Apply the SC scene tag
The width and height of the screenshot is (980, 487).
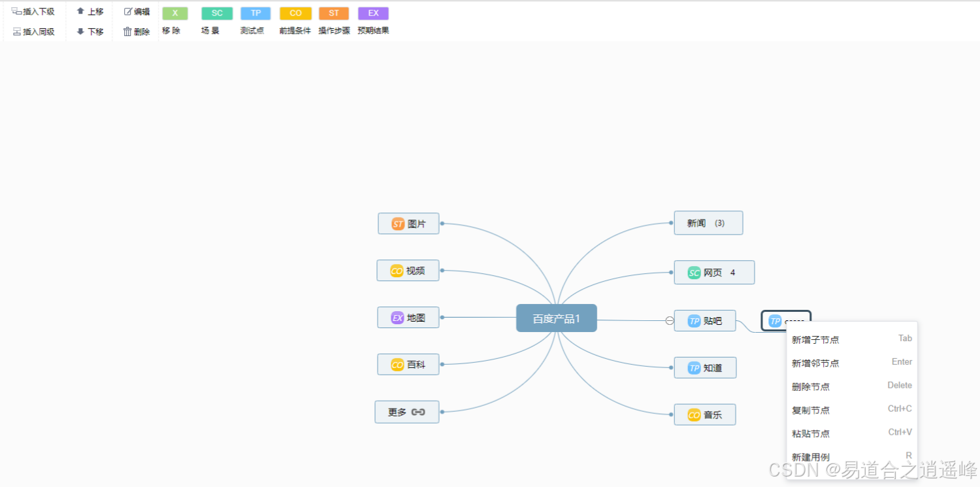click(x=217, y=13)
